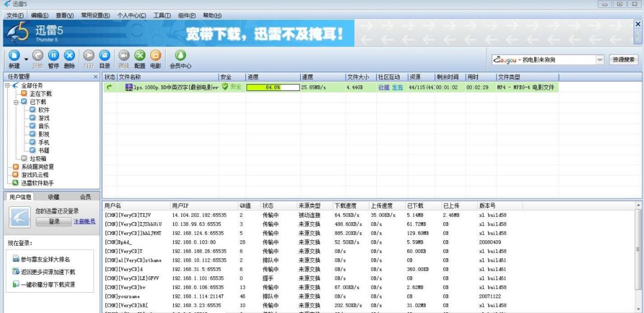The image size is (644, 313).
Task: Open the 常用设置(R) menu
Action: (x=95, y=15)
